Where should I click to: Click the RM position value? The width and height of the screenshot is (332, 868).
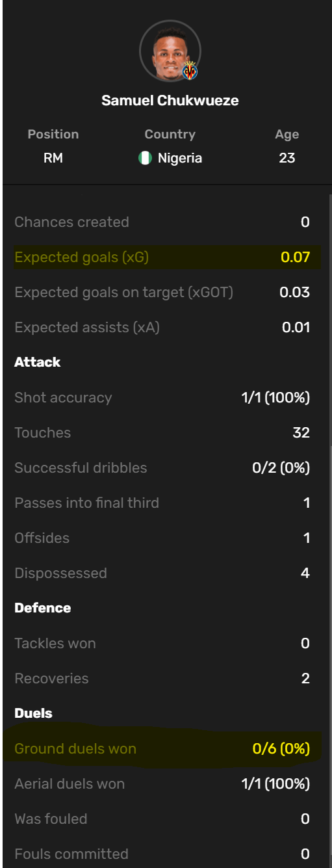(53, 158)
